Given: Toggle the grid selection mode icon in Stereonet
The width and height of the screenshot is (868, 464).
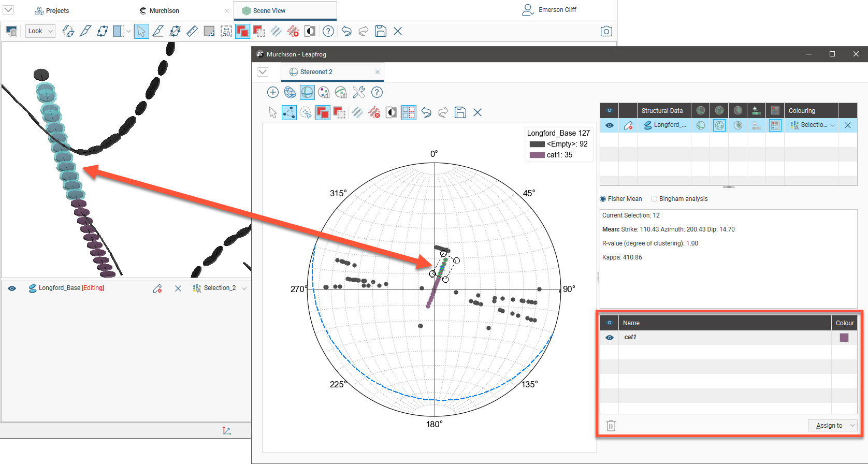Looking at the screenshot, I should 409,112.
